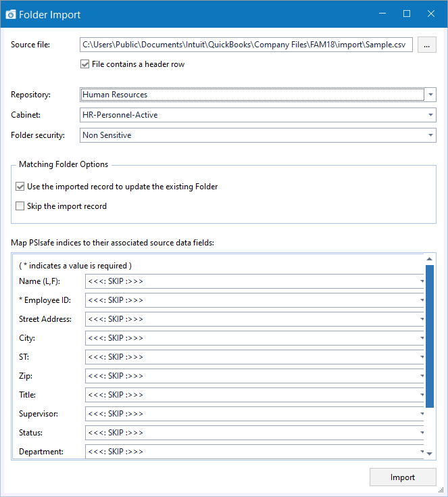Open the Repository dropdown
The width and height of the screenshot is (448, 497).
pyautogui.click(x=258, y=95)
